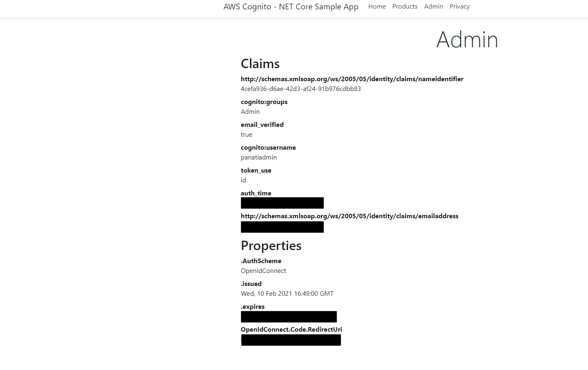The width and height of the screenshot is (588, 370).
Task: Click the OpenIdConnect.Code.RedirectUri label
Action: pyautogui.click(x=291, y=329)
